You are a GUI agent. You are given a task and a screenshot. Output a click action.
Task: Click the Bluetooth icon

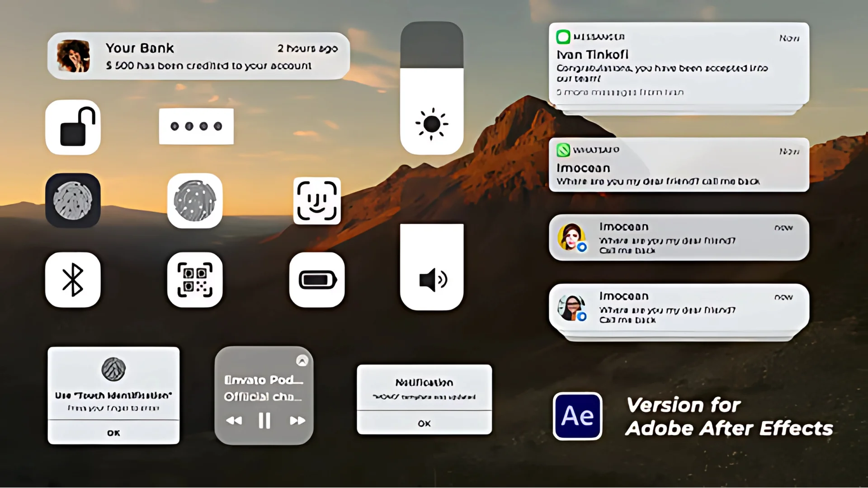point(73,279)
